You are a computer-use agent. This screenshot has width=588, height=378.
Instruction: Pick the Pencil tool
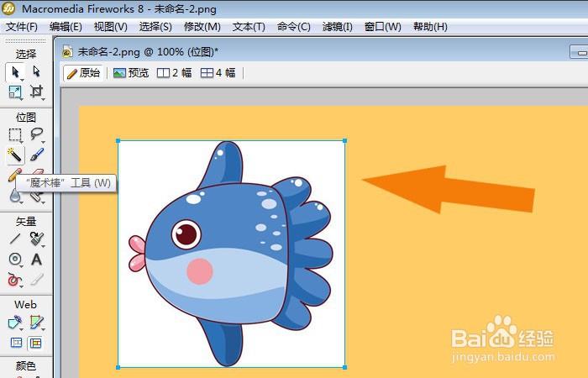pyautogui.click(x=14, y=175)
